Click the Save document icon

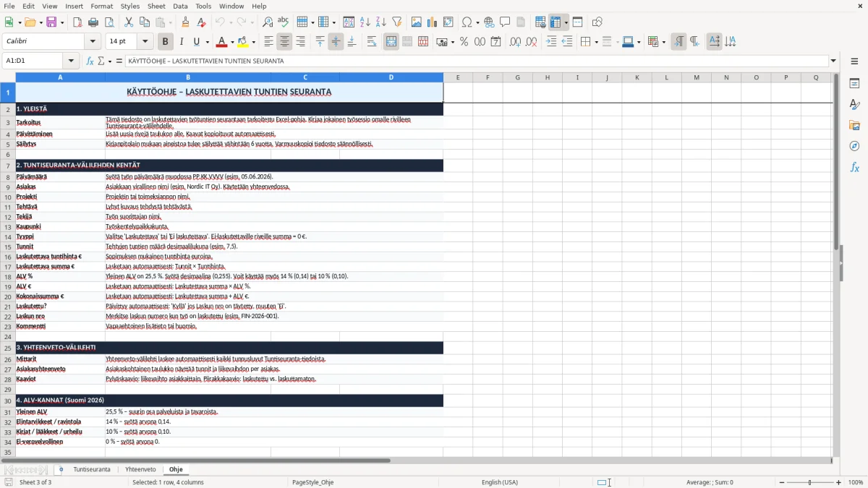pos(51,22)
